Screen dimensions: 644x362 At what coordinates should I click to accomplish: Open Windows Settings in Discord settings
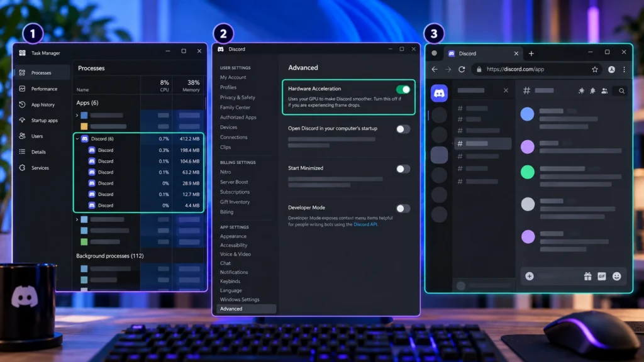(x=240, y=300)
